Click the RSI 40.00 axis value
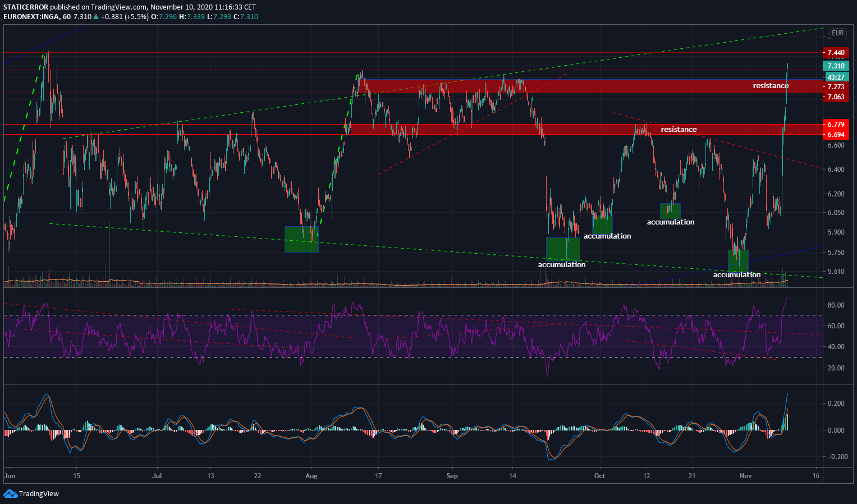The image size is (857, 504). pos(836,347)
